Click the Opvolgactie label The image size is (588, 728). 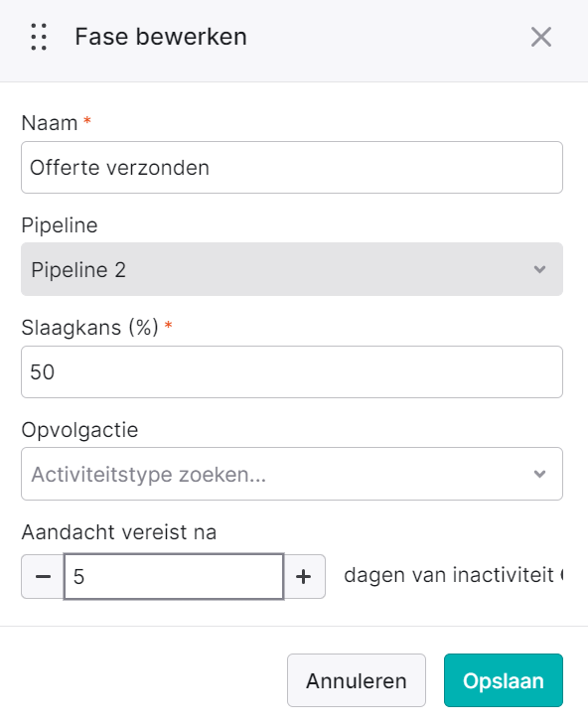click(79, 430)
